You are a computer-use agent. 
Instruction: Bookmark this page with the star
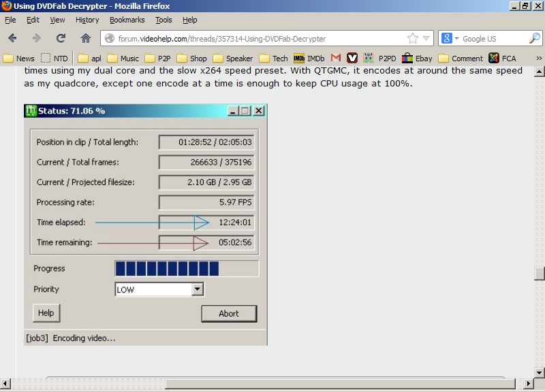[413, 38]
